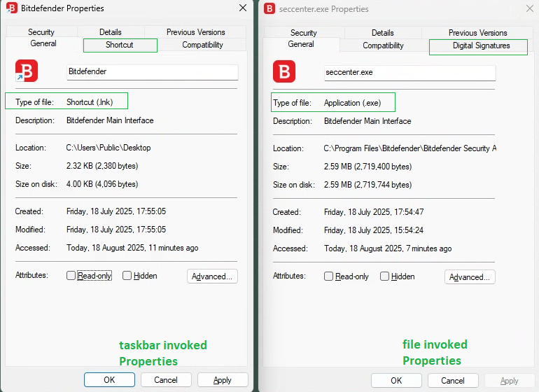This screenshot has height=392, width=539.
Task: Select General tab in seccenter.exe Properties
Action: point(301,44)
